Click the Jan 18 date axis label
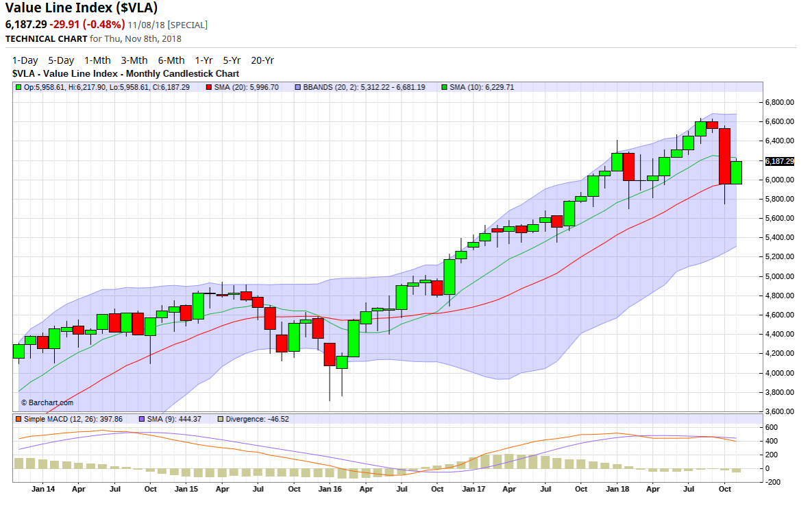The height and width of the screenshot is (506, 812). tap(617, 489)
